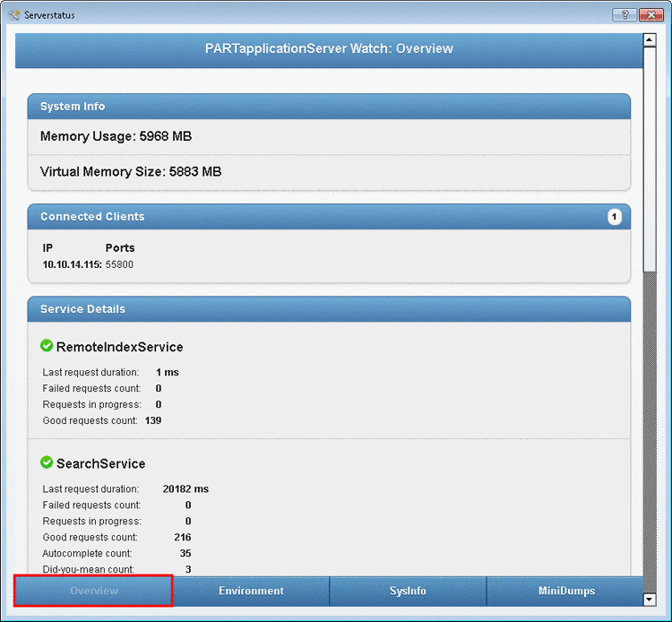The width and height of the screenshot is (672, 622).
Task: Click the Autocomplete count value 35
Action: click(x=185, y=553)
